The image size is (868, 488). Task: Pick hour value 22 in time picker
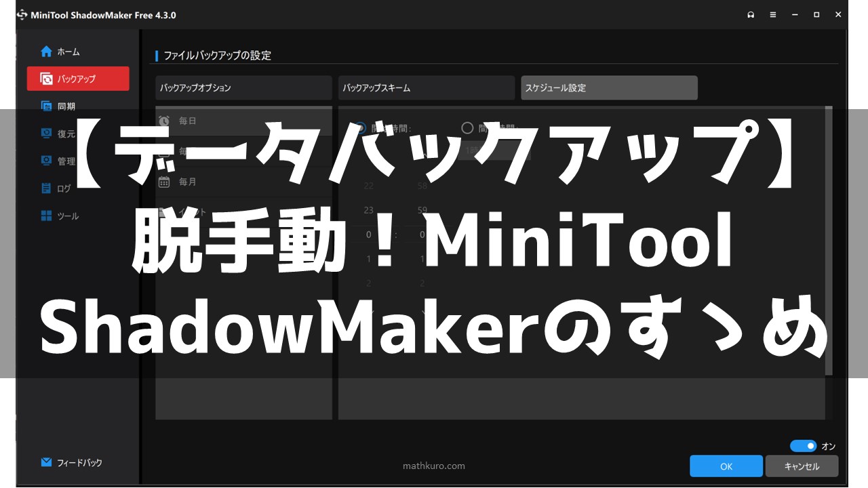369,186
